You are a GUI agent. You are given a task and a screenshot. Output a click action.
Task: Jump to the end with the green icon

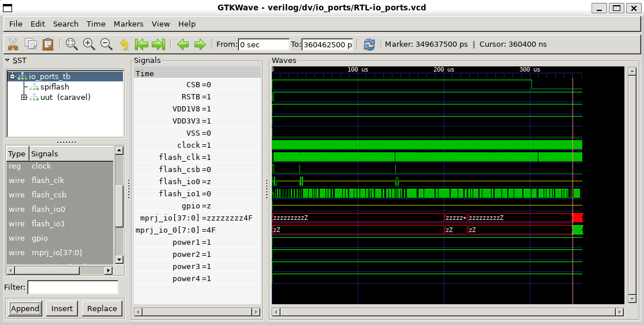(x=159, y=44)
